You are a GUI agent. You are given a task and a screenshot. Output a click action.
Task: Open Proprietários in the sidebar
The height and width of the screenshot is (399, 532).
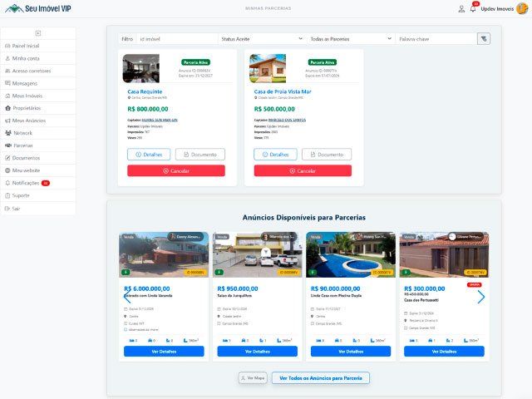pos(38,108)
